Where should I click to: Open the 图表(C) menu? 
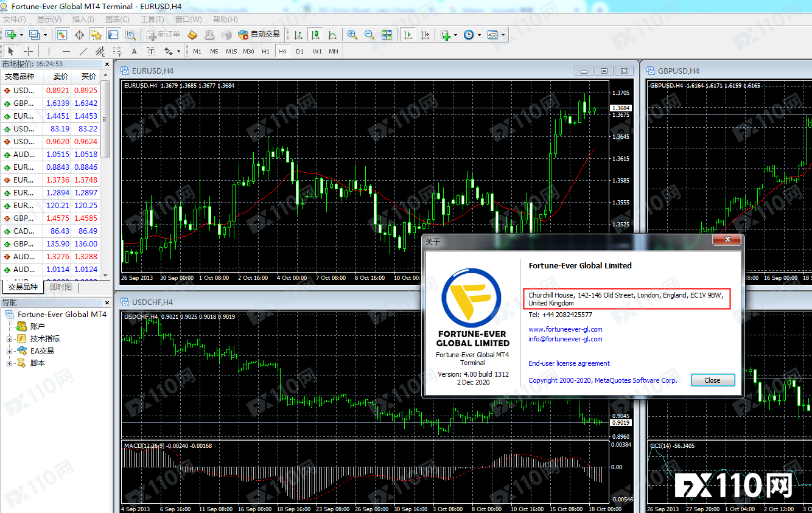point(117,19)
